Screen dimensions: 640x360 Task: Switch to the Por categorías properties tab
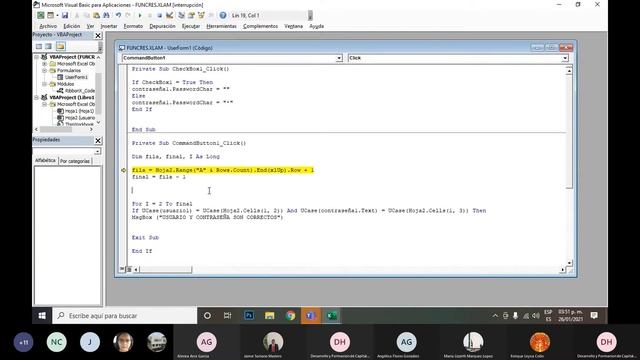point(75,161)
